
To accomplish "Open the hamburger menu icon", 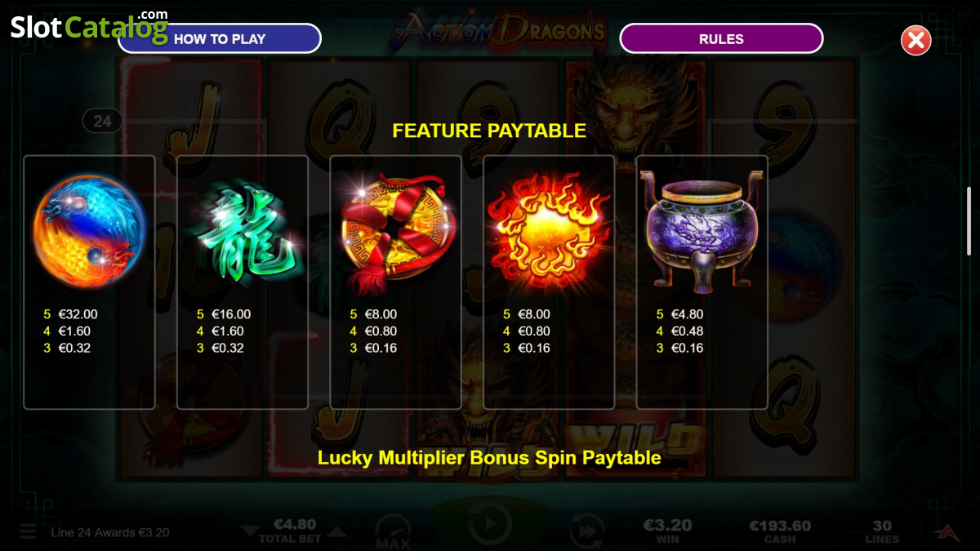I will (x=29, y=532).
